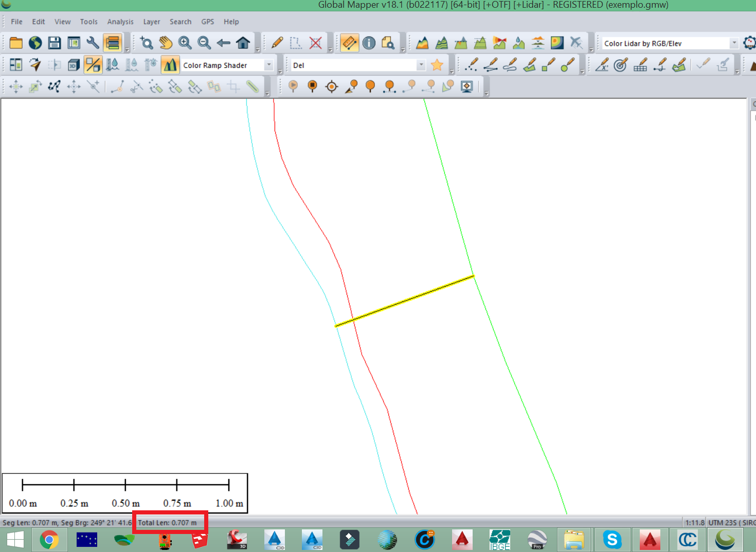Open the Color Ramp Shader selector
This screenshot has width=756, height=552.
(x=269, y=65)
